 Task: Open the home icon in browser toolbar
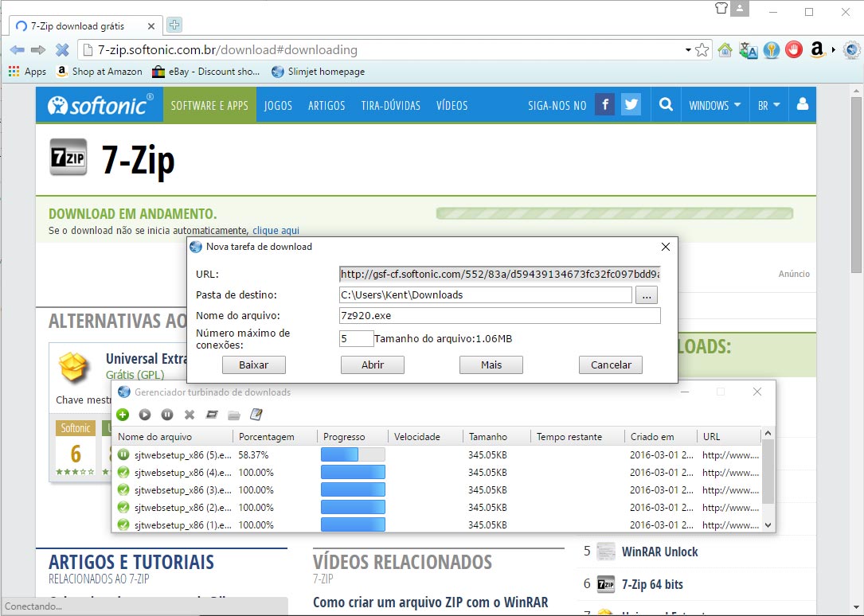[x=725, y=50]
